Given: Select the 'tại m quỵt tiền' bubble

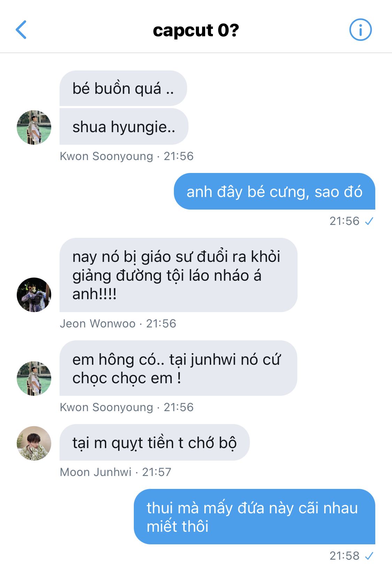Looking at the screenshot, I should pyautogui.click(x=155, y=443).
